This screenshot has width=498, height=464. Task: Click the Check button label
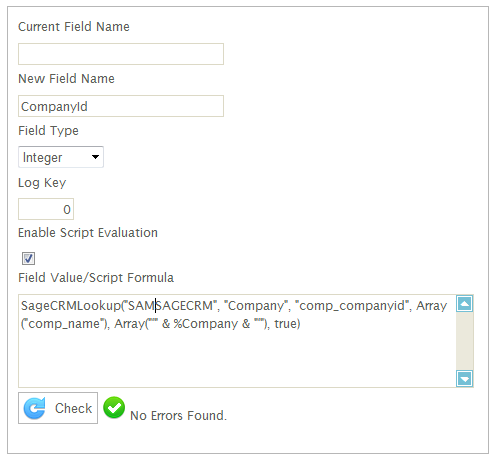click(x=73, y=408)
